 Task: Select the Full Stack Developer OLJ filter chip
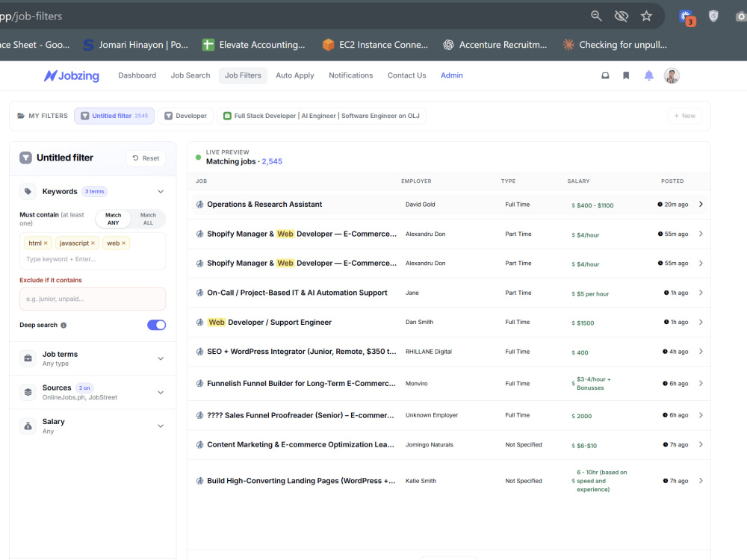tap(321, 116)
